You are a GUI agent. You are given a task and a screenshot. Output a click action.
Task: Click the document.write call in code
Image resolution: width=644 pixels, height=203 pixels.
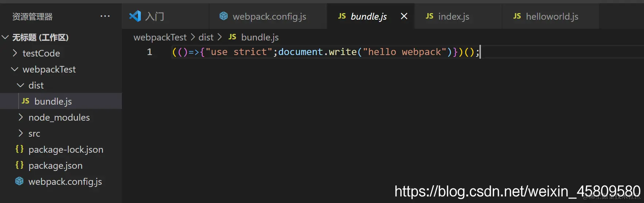[317, 52]
